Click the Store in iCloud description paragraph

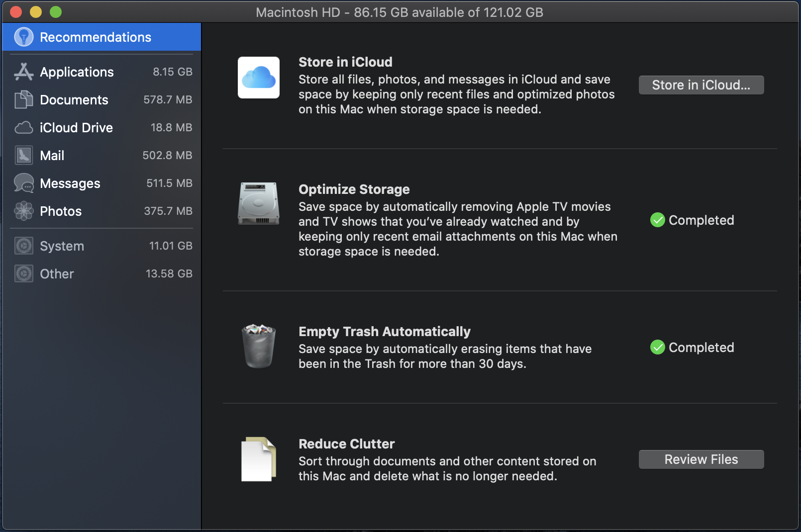point(457,94)
